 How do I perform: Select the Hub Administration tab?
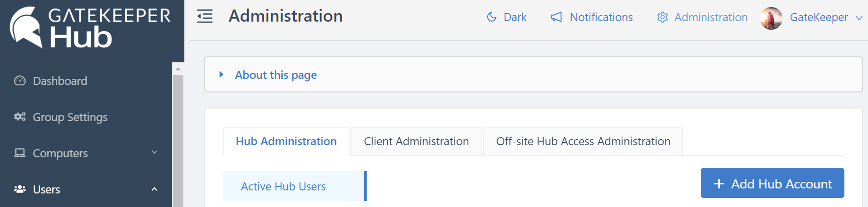(x=286, y=141)
